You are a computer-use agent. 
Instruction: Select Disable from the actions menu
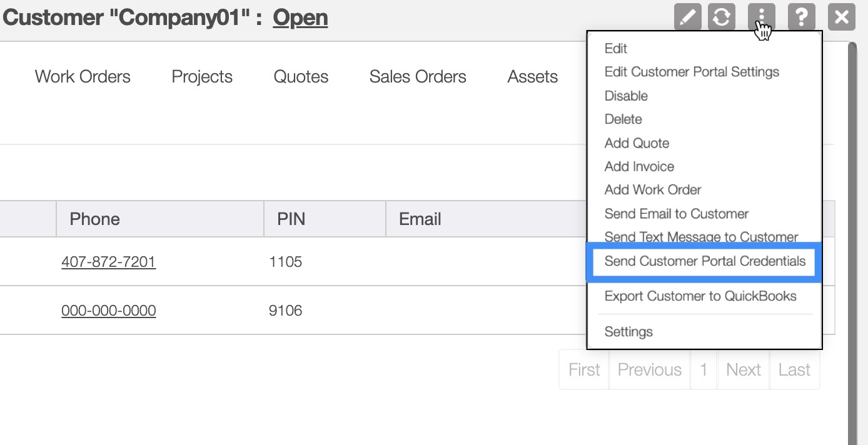point(626,96)
